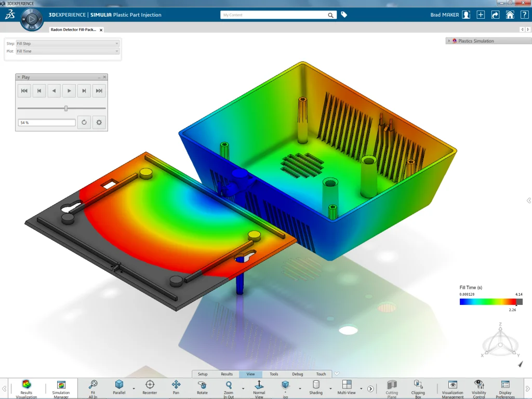Screen dimensions: 532x399
Task: Toggle animation loop mode in Play panel
Action: click(x=84, y=123)
